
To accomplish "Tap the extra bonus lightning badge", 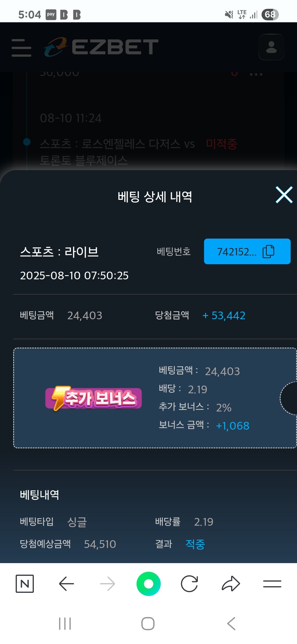I will (94, 398).
